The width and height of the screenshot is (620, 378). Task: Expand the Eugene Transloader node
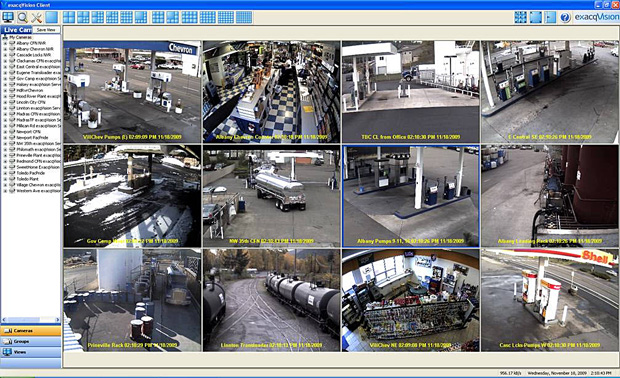pos(5,73)
